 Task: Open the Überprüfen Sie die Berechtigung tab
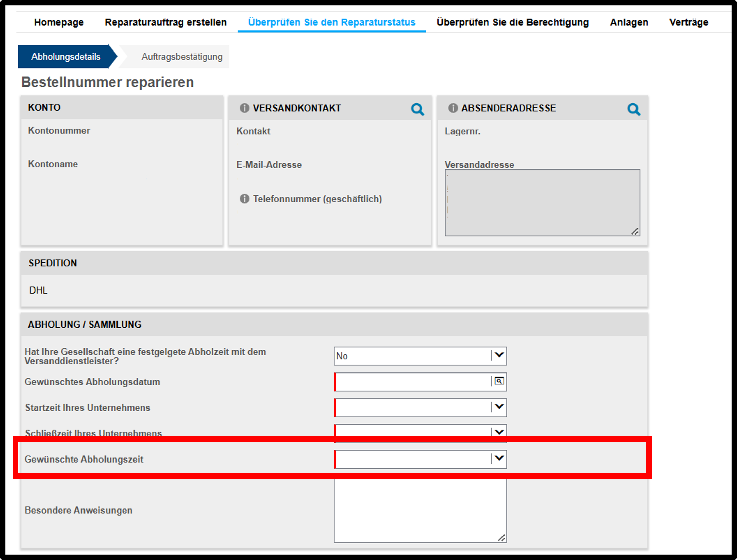click(513, 22)
